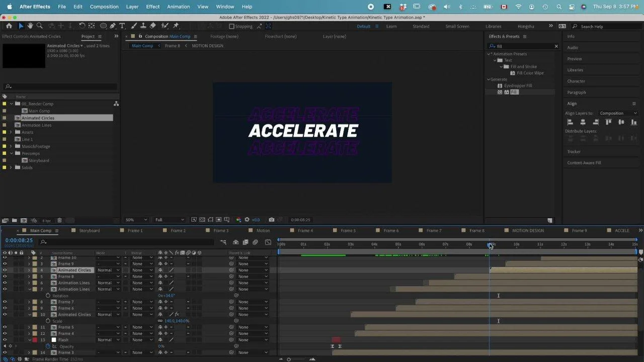
Task: Toggle visibility of Frame 7 layer
Action: tap(5, 302)
